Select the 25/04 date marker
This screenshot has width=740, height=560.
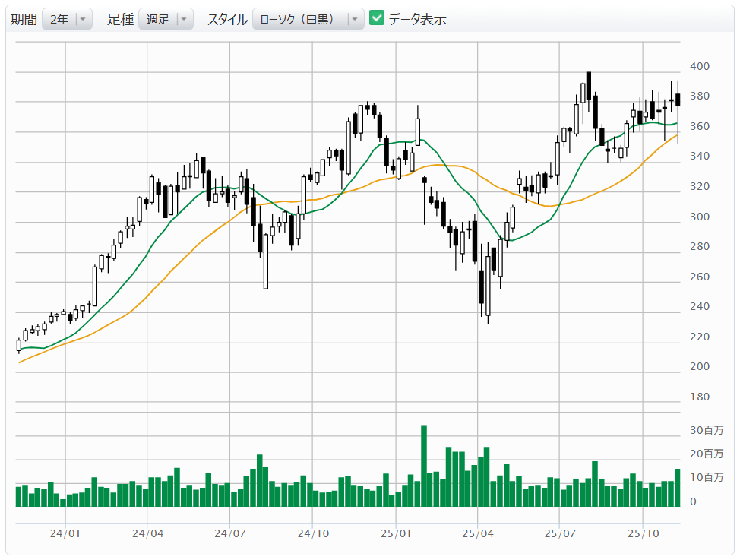click(477, 533)
